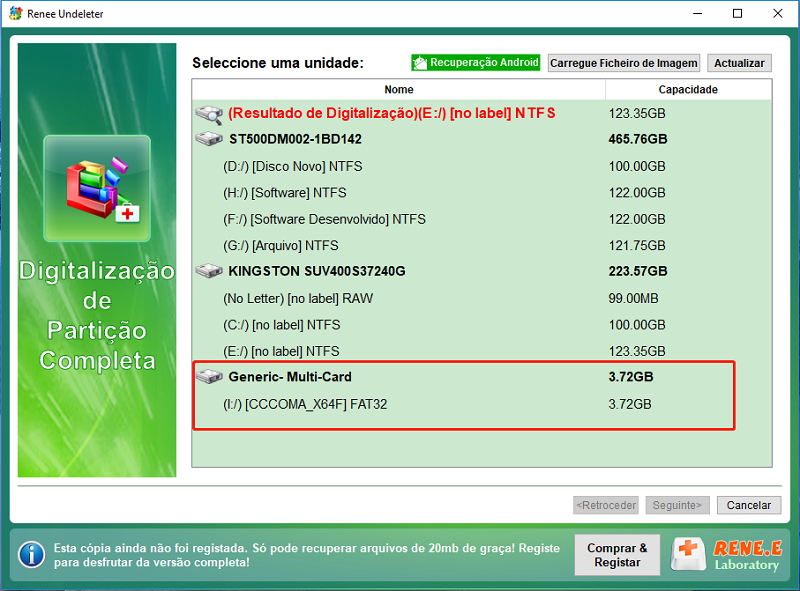Click the 99.00MB capacity value
The height and width of the screenshot is (591, 800).
pos(633,299)
